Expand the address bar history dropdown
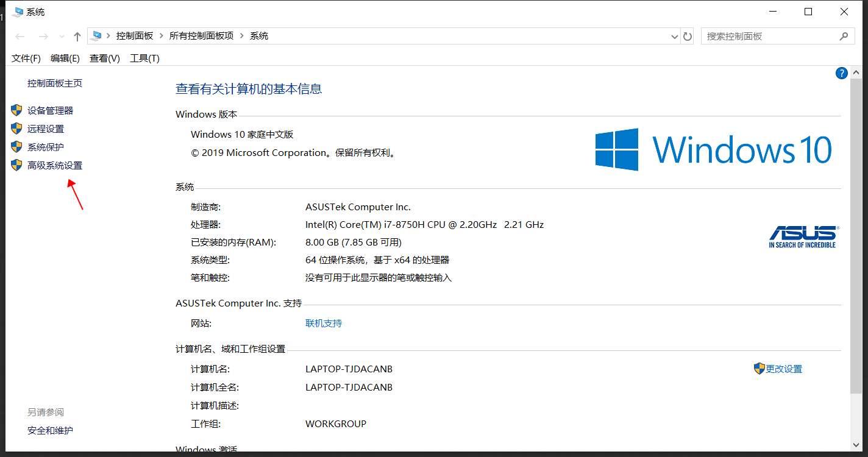Viewport: 868px width, 457px height. point(674,37)
